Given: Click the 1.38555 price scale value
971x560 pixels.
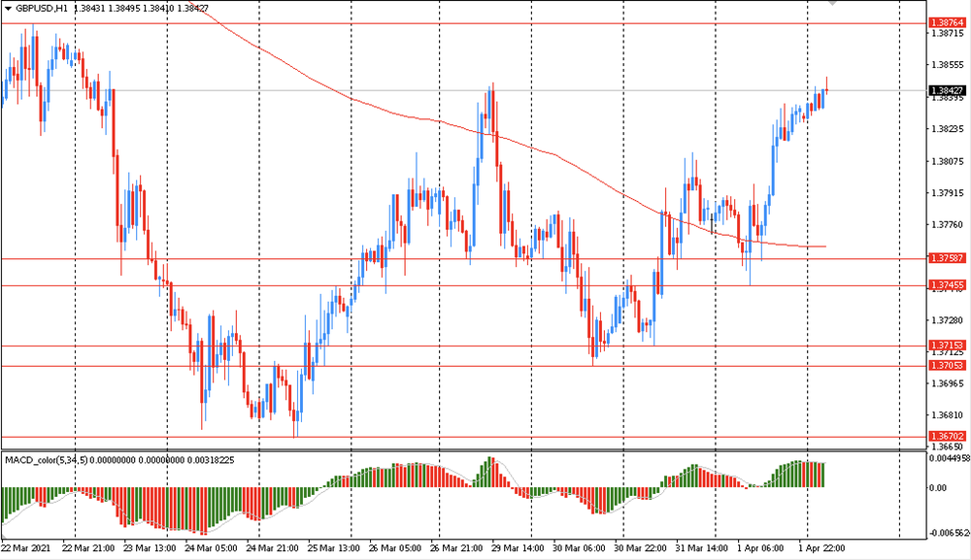Looking at the screenshot, I should 948,64.
